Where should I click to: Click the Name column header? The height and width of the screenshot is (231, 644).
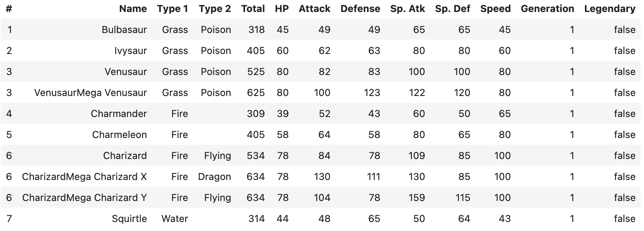pyautogui.click(x=133, y=9)
